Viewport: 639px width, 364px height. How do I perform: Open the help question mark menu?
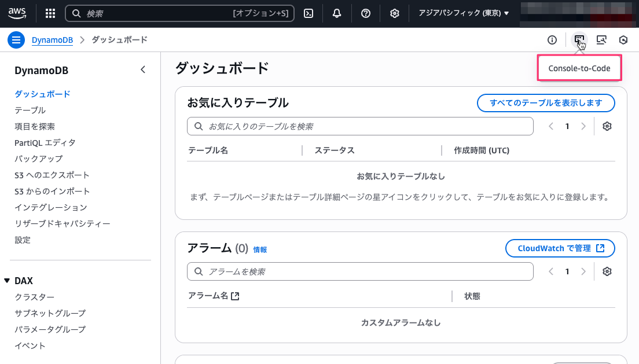coord(366,13)
